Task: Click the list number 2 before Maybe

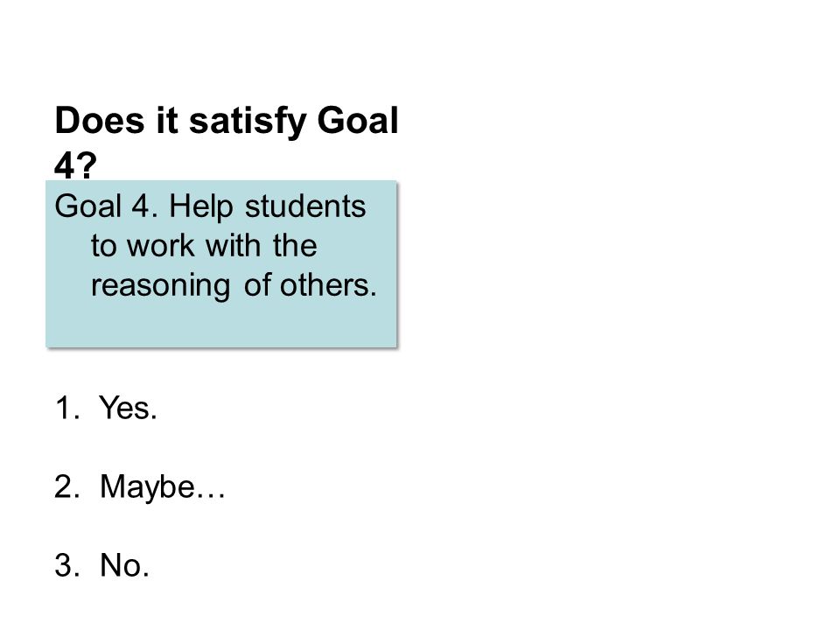Action: pos(66,487)
